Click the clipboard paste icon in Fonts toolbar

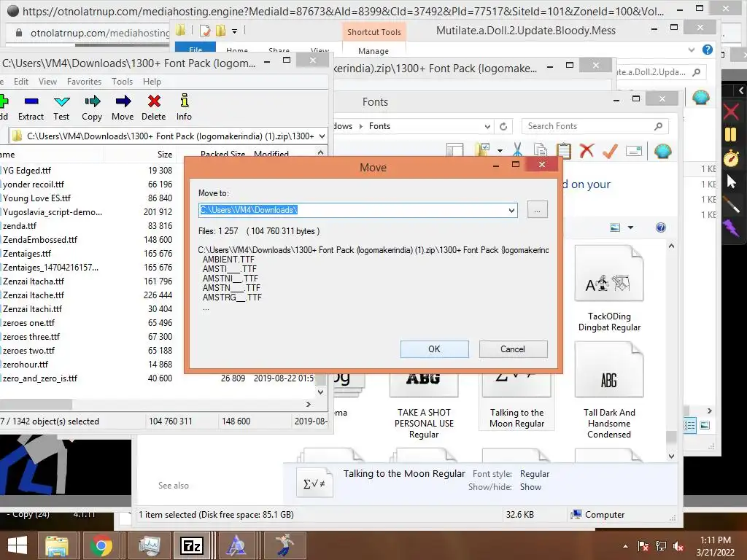point(564,150)
